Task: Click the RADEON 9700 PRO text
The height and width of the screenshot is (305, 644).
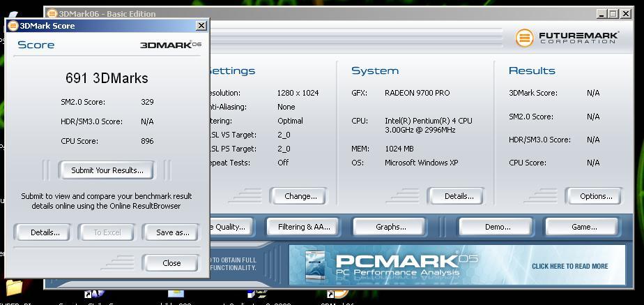Action: pyautogui.click(x=417, y=93)
